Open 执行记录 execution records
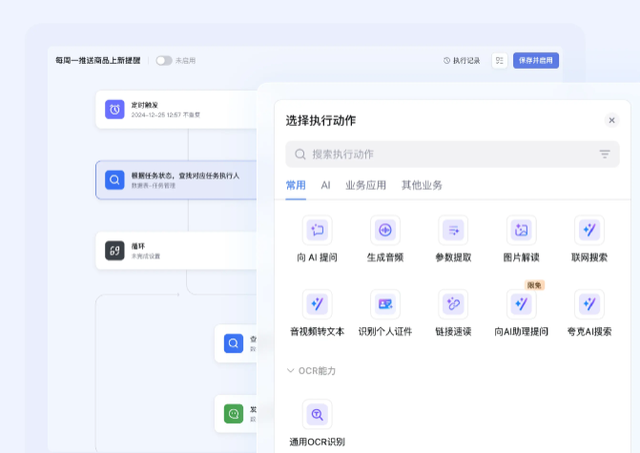The height and width of the screenshot is (453, 640). pyautogui.click(x=462, y=61)
